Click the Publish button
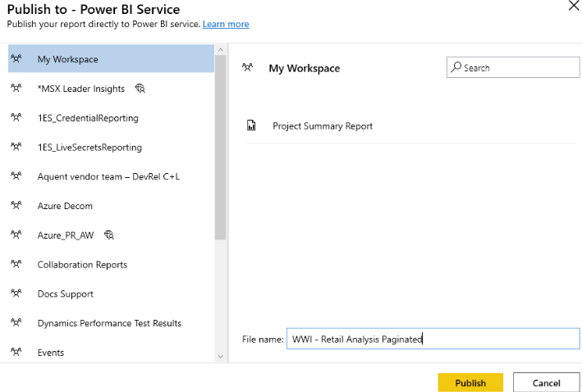The width and height of the screenshot is (582, 392). 470,382
